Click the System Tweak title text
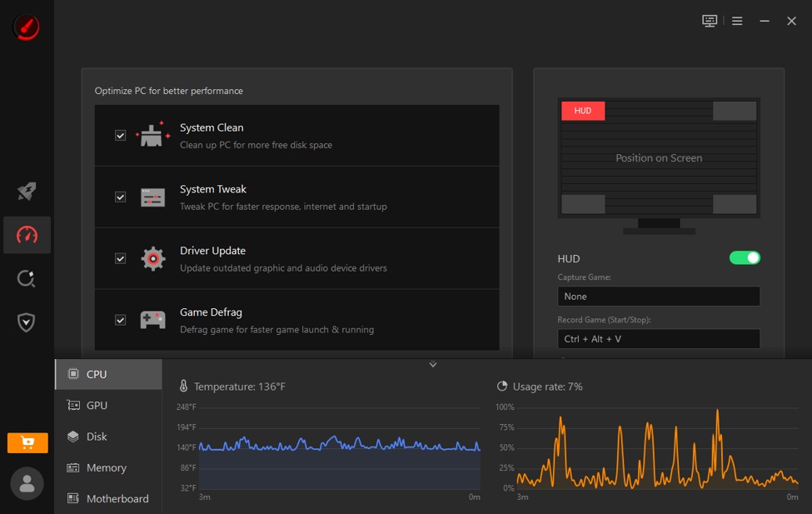 click(x=213, y=189)
